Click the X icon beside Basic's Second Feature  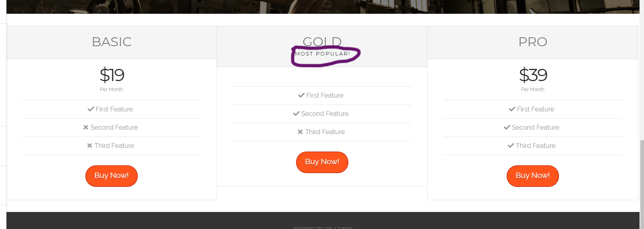[86, 127]
